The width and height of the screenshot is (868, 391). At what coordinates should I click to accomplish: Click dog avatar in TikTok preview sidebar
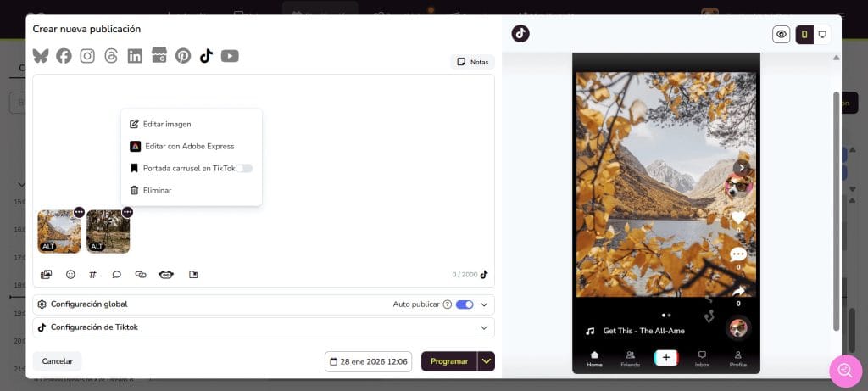point(738,187)
